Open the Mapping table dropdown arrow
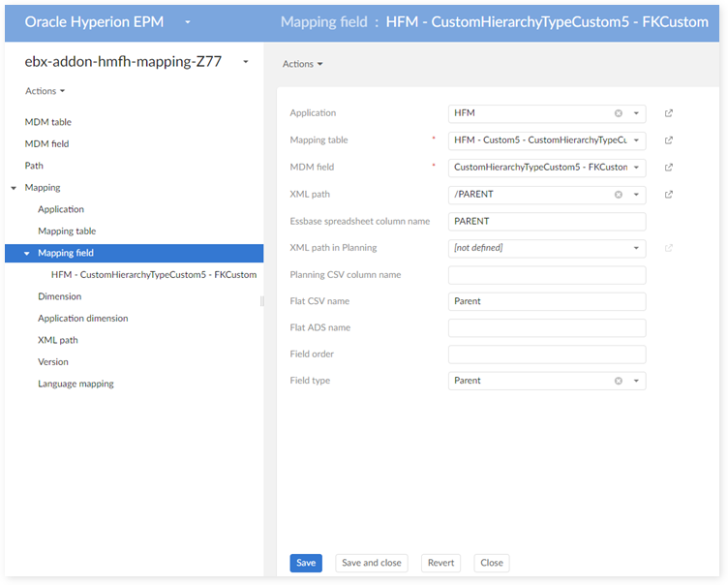The image size is (728, 585). [636, 140]
